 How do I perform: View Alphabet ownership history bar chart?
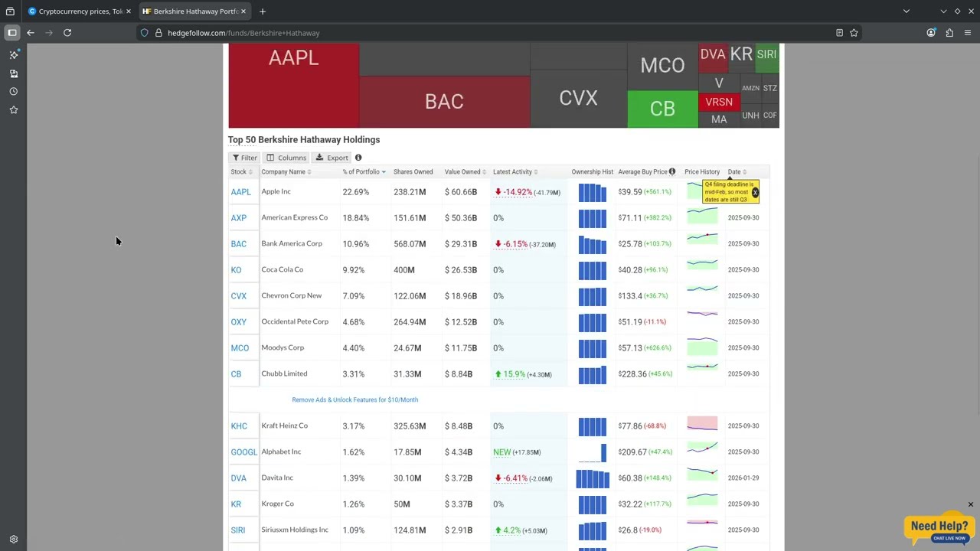pos(593,452)
